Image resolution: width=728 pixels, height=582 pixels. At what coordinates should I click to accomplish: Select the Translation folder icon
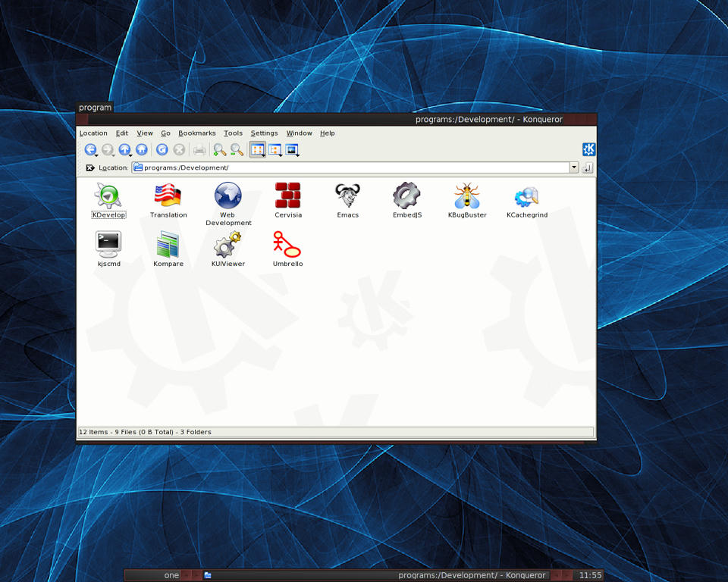pyautogui.click(x=168, y=196)
